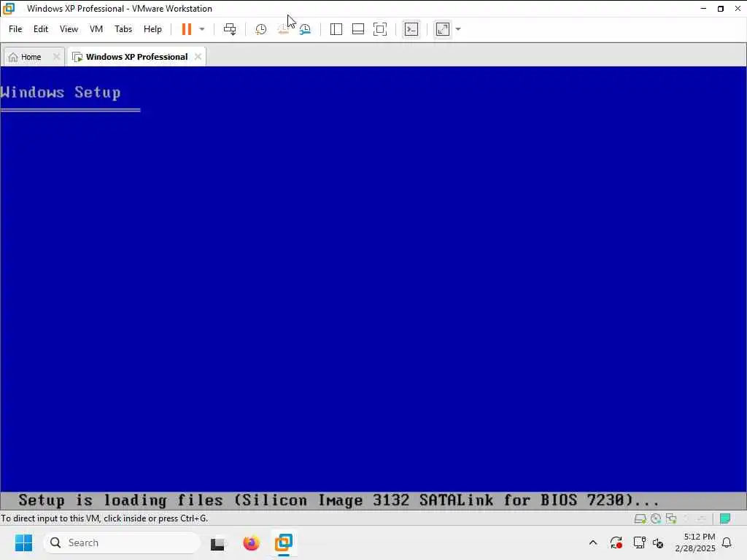The image size is (747, 560).
Task: Click the network adapter status icon
Action: pos(671,518)
